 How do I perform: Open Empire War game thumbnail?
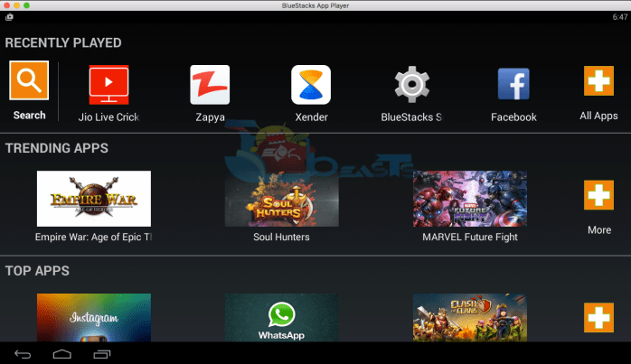coord(94,199)
